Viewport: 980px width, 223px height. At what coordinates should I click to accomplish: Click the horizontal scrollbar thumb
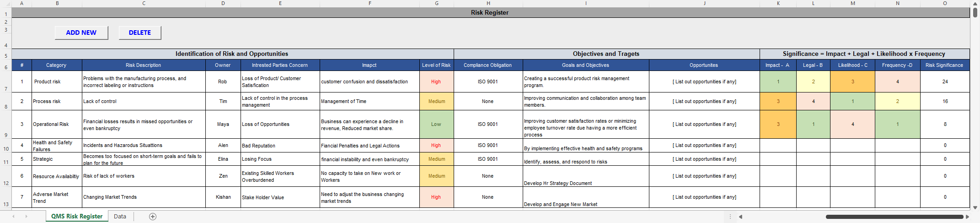[894, 217]
